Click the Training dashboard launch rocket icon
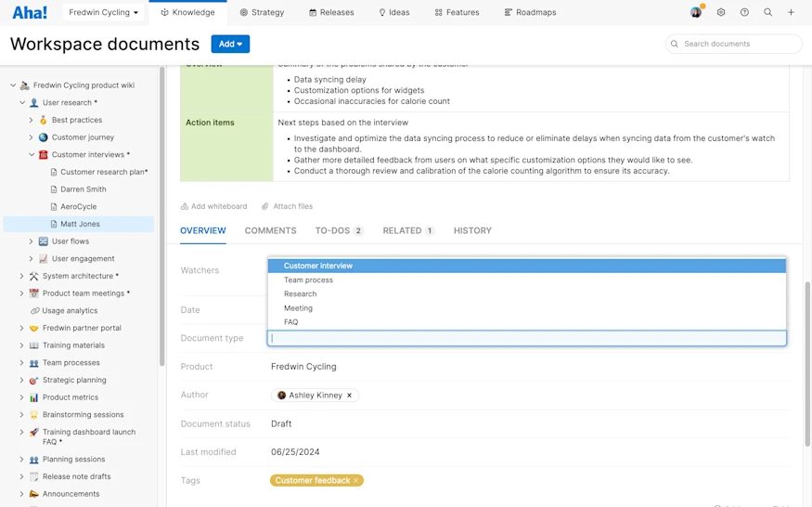This screenshot has height=507, width=812. 33,432
